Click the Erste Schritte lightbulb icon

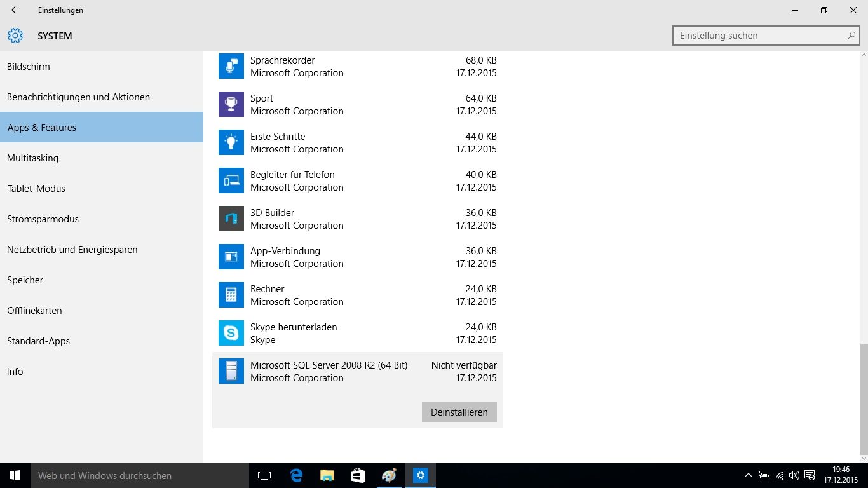(x=231, y=142)
